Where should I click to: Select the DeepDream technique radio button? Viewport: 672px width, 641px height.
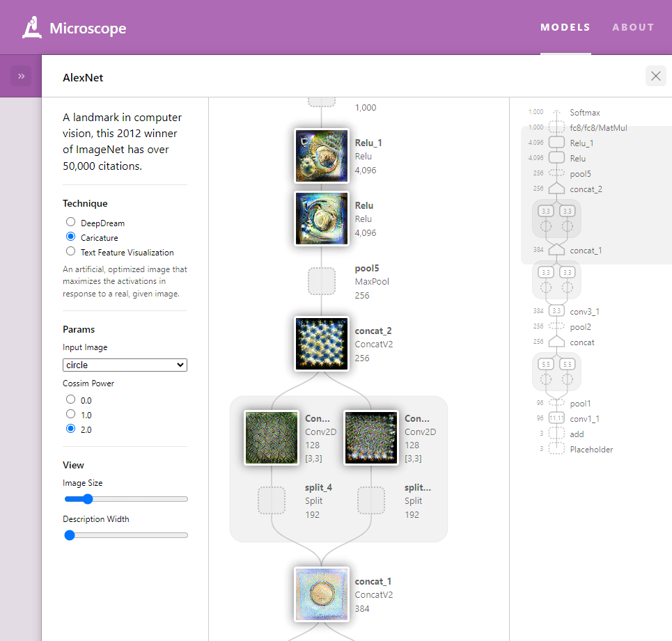71,222
